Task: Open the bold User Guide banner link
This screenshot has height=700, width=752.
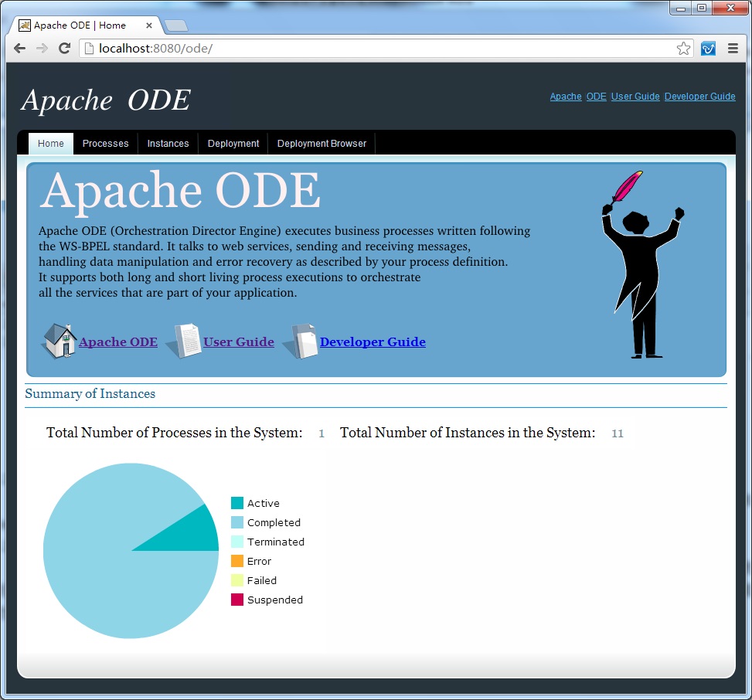Action: pos(239,342)
